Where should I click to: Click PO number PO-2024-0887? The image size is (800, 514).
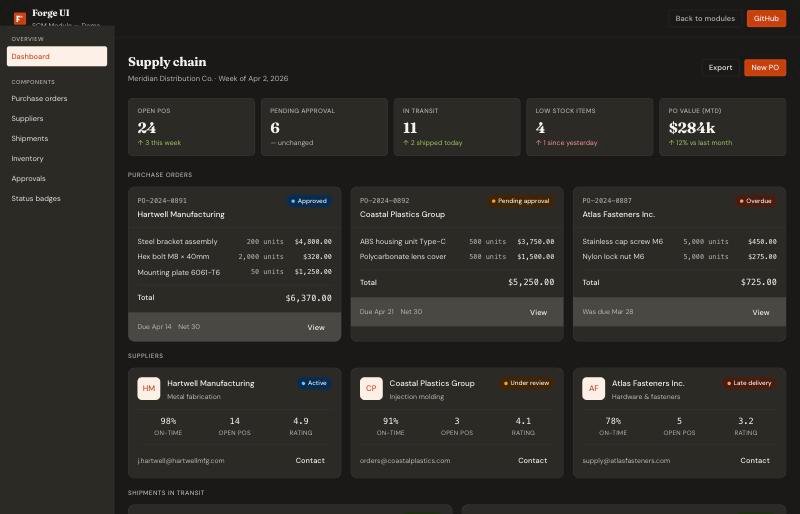click(607, 201)
